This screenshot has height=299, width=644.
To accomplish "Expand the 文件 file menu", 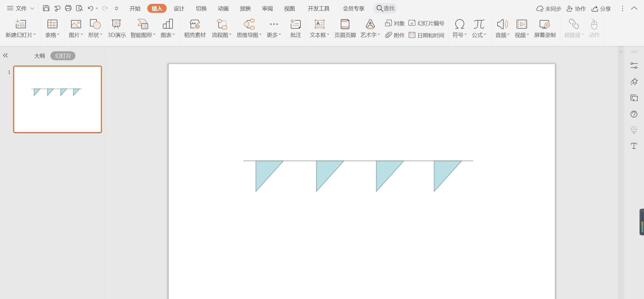I will 21,8.
